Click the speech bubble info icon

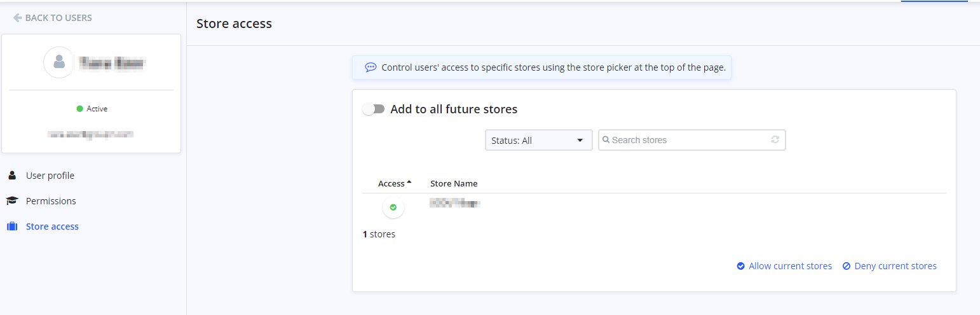click(x=371, y=67)
